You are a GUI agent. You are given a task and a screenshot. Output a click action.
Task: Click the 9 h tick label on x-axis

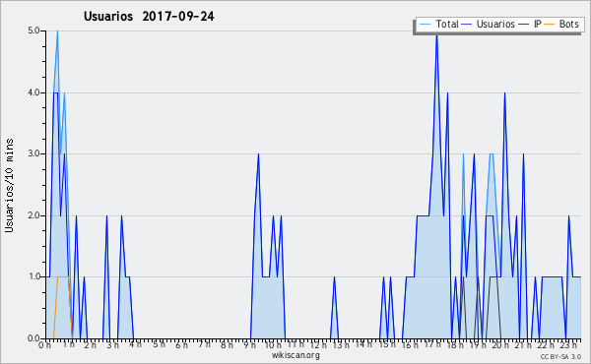click(x=249, y=344)
